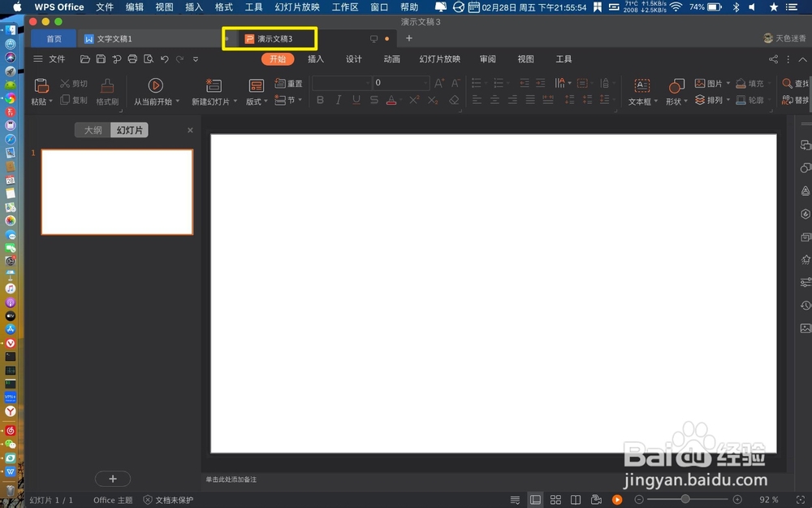Click the orange play slideshow button

(x=617, y=500)
